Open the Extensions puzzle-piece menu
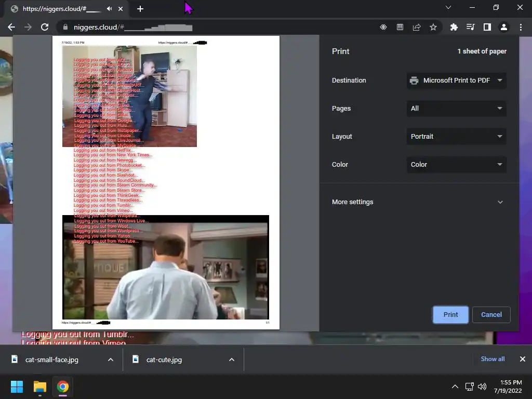Image resolution: width=532 pixels, height=399 pixels. coord(454,27)
